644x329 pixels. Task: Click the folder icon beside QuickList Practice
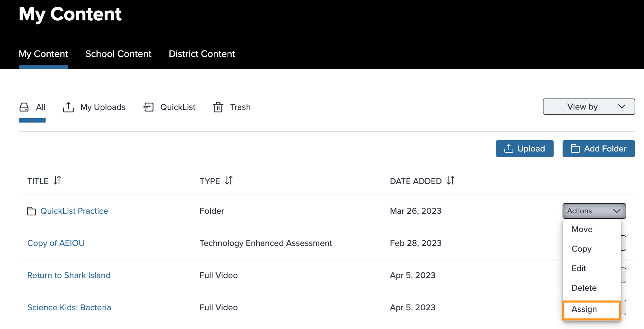pyautogui.click(x=31, y=211)
